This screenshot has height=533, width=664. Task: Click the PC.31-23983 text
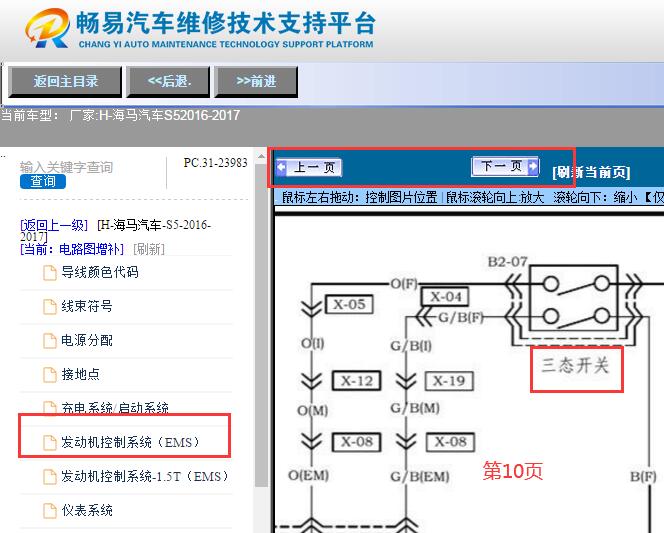click(215, 163)
